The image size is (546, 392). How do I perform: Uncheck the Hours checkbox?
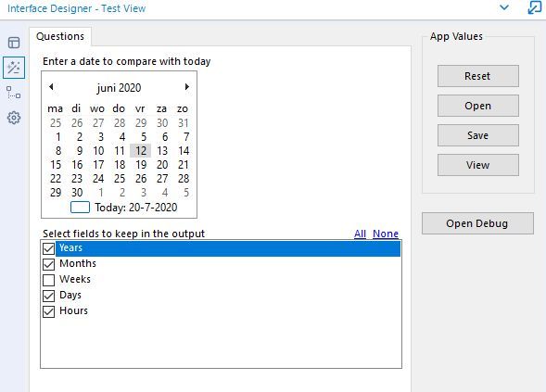49,311
